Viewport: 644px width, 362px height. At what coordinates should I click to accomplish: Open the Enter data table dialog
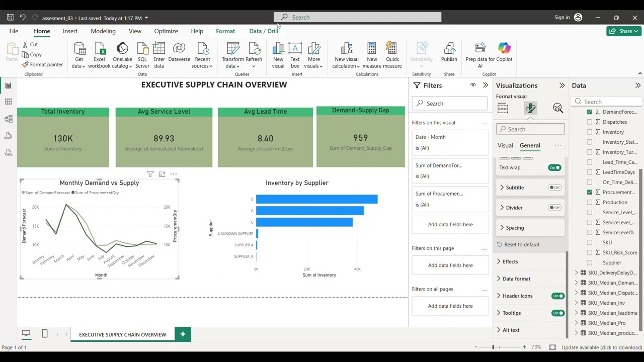tap(159, 55)
